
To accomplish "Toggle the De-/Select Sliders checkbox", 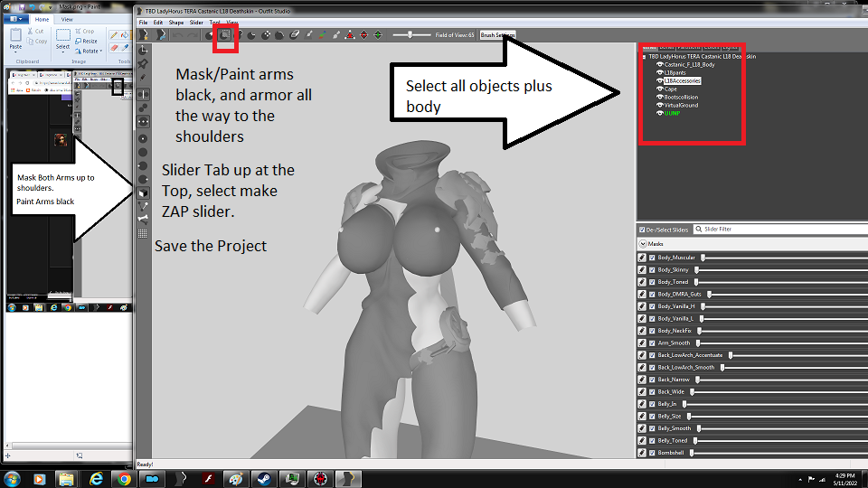I will pos(642,229).
